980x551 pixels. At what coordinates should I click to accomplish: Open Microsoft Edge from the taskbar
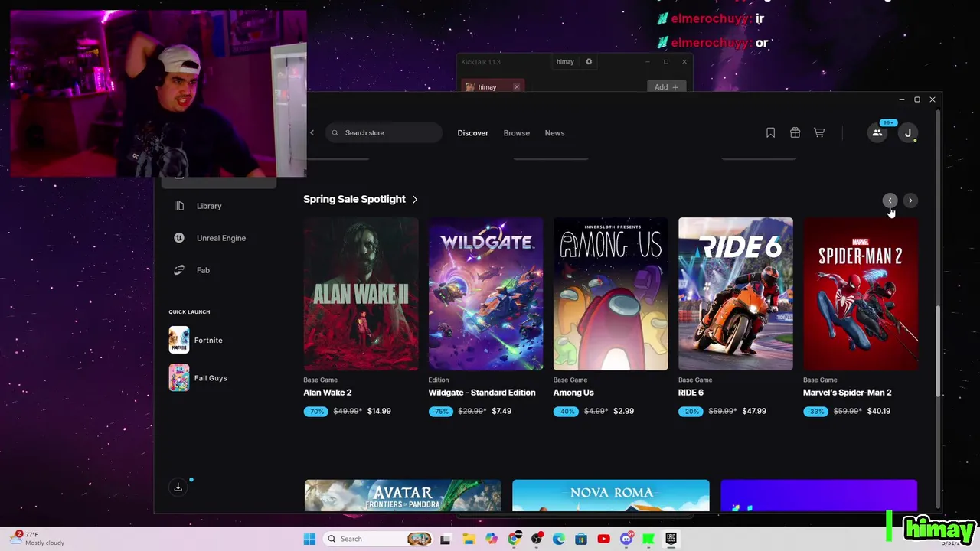[x=559, y=539]
